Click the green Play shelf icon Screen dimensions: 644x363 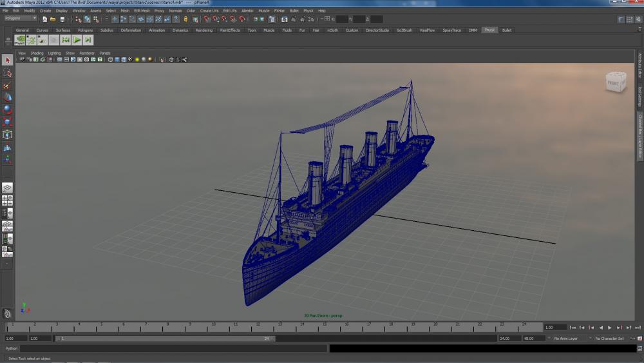click(77, 40)
